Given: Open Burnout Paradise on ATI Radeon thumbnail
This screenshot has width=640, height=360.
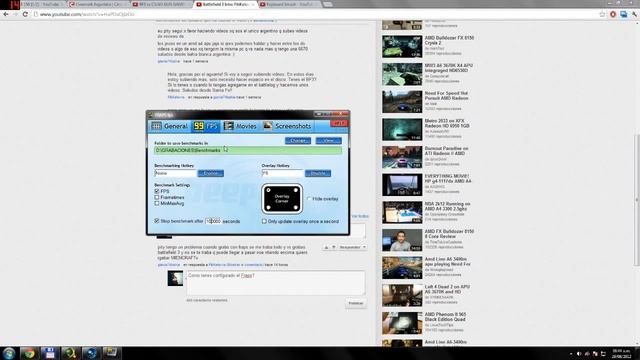Looking at the screenshot, I should click(x=402, y=157).
